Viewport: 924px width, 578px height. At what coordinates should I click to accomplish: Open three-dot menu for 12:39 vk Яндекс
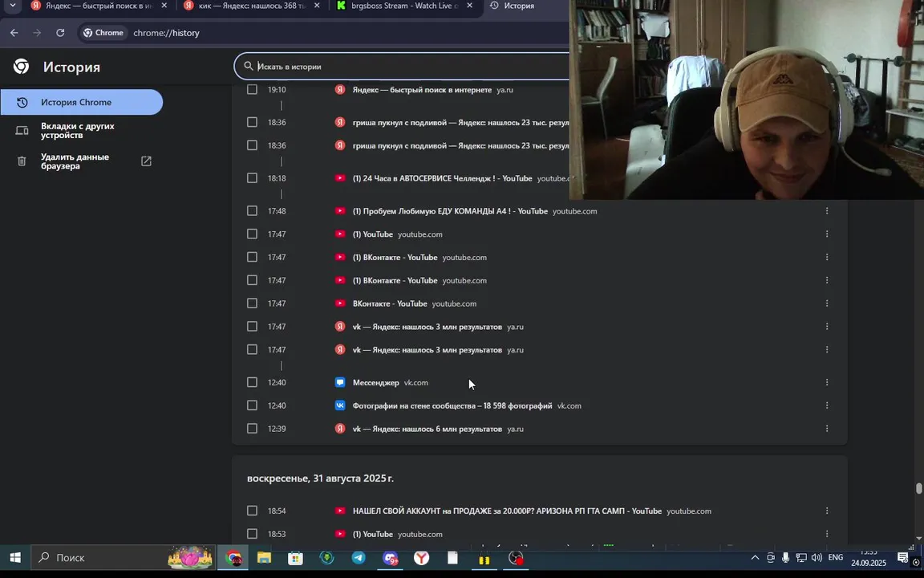(827, 429)
